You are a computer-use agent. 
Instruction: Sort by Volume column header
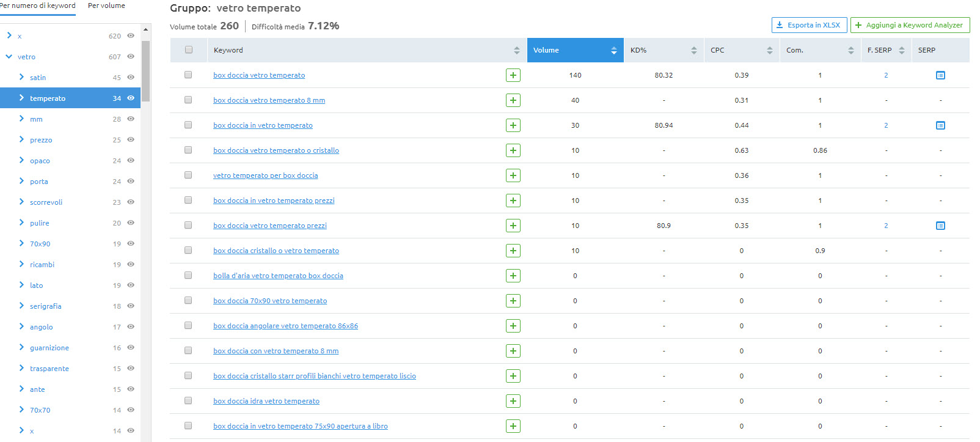pyautogui.click(x=575, y=50)
